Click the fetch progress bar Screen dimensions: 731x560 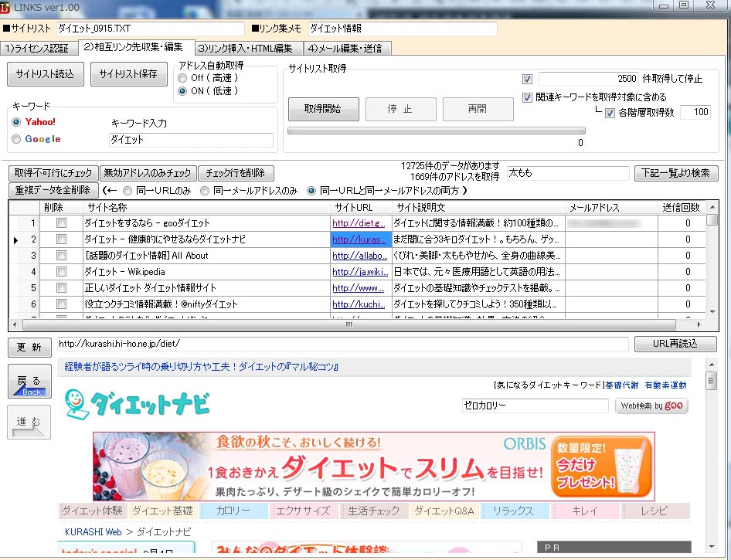click(x=437, y=131)
